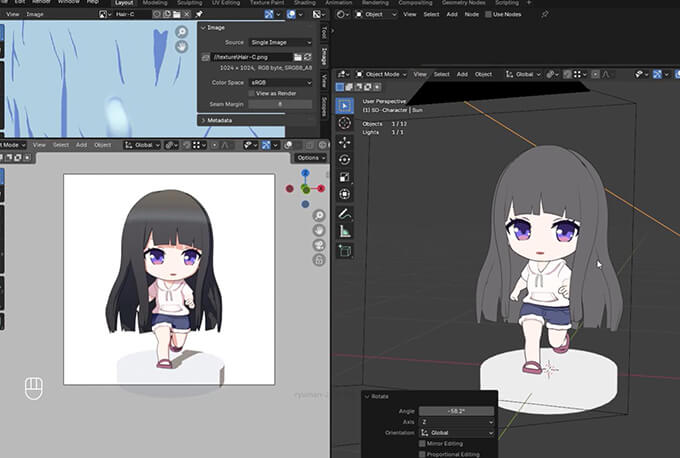680x458 pixels.
Task: Click the Options button in left viewport
Action: click(x=309, y=158)
